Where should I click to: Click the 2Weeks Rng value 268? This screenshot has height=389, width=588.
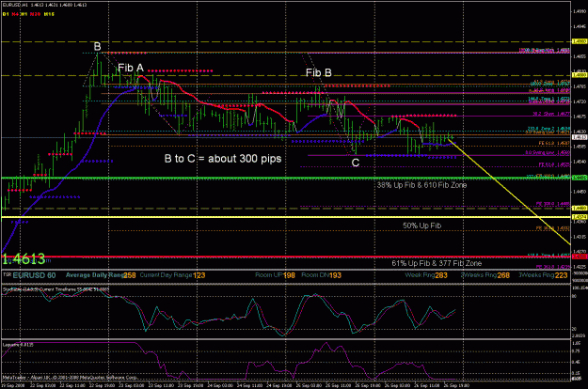[503, 275]
